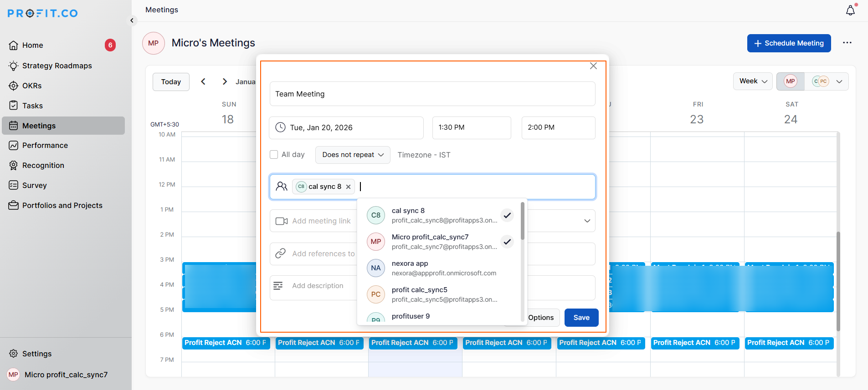Uncheck Micro profit_calc_sync7 attendee

click(507, 242)
